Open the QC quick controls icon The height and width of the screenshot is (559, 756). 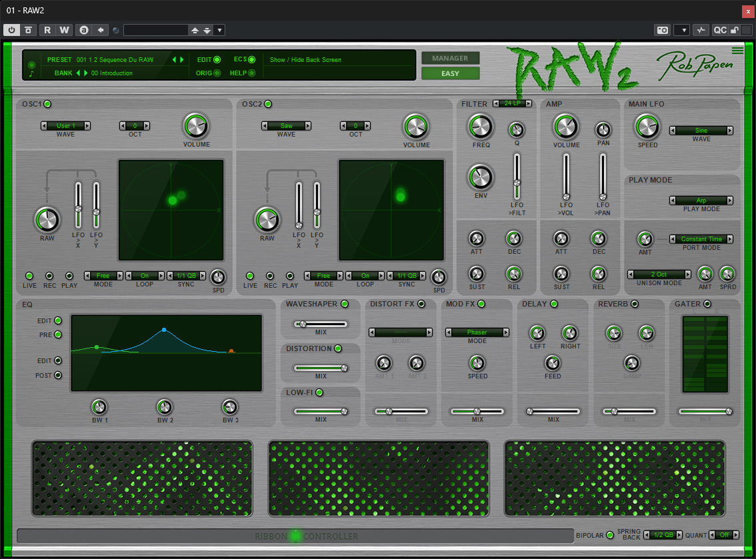(720, 30)
